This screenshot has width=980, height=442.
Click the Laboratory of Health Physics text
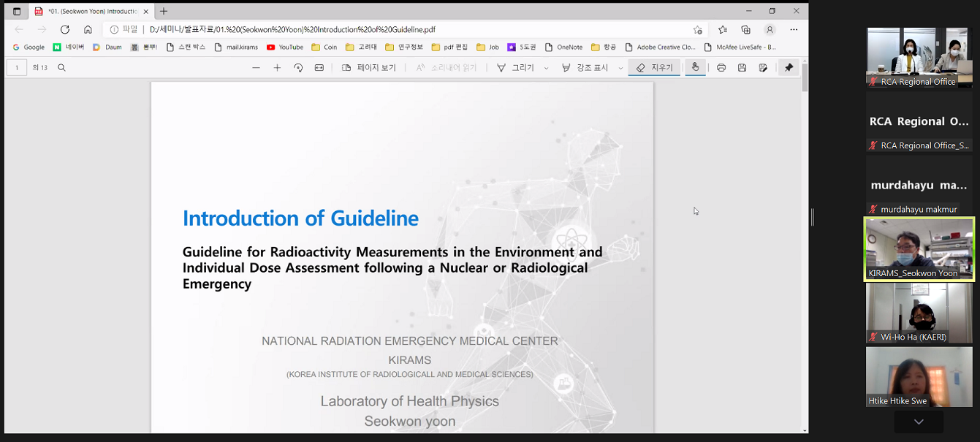click(409, 401)
